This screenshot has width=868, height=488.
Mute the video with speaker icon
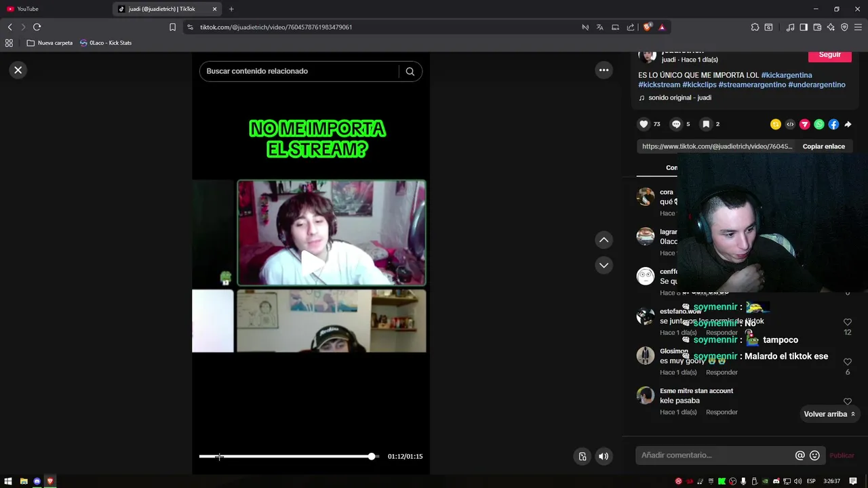[x=604, y=456]
